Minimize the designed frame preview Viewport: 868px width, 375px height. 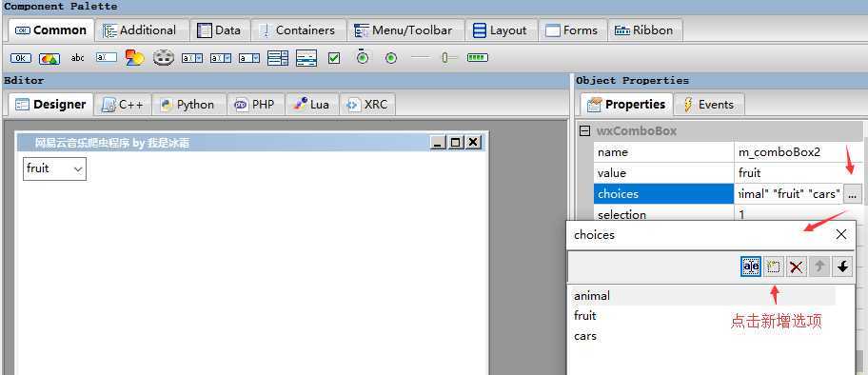438,143
